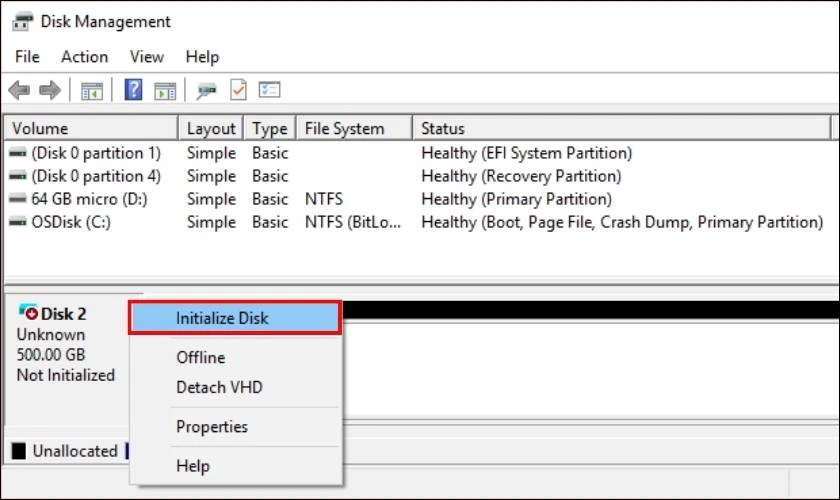Select Offline in the context menu
This screenshot has width=840, height=500.
coord(200,357)
